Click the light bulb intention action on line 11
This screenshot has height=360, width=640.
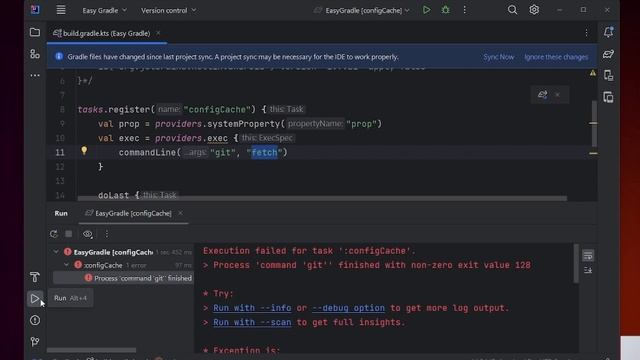click(84, 151)
